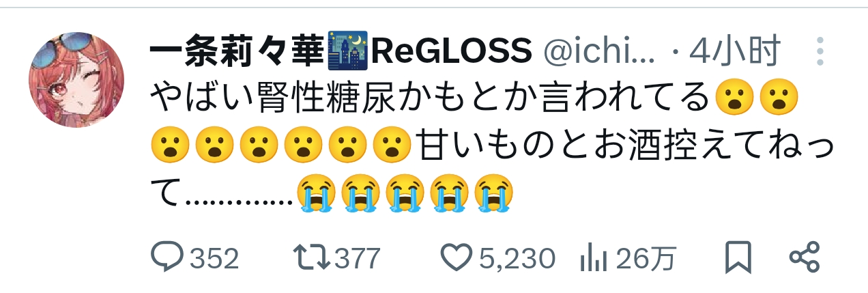Click the @ichi... username handle
The height and width of the screenshot is (293, 868).
tap(598, 51)
